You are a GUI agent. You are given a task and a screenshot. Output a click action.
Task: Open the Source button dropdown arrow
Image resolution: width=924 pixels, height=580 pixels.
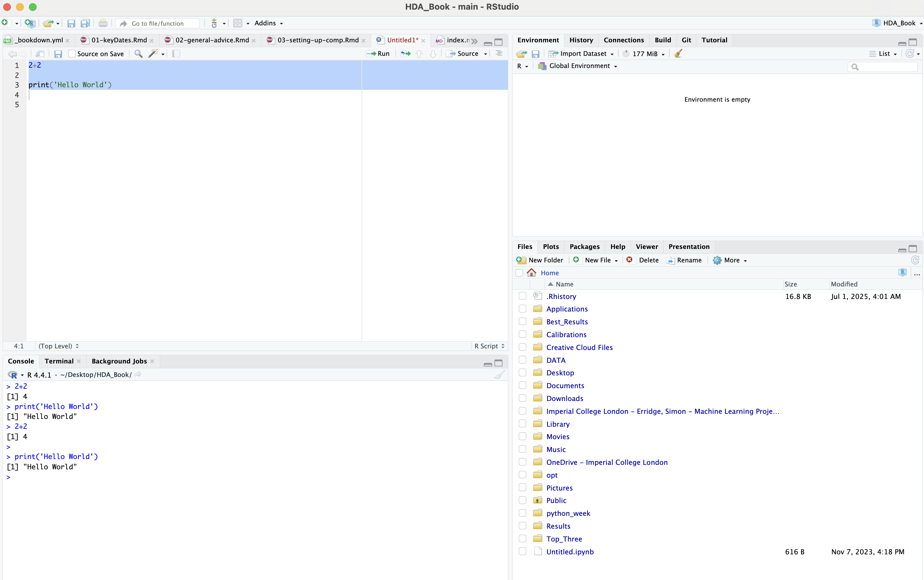click(x=486, y=54)
